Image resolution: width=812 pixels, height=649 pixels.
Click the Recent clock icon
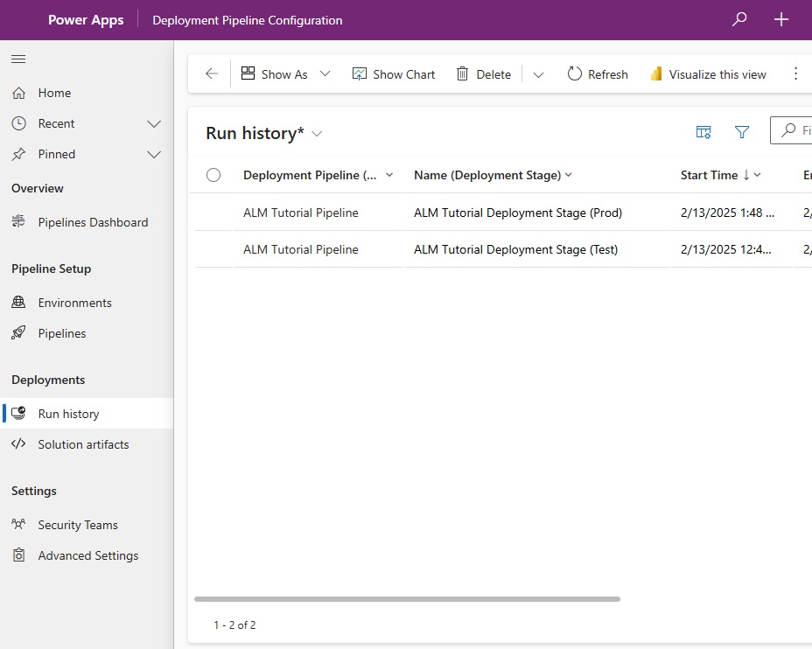coord(18,123)
